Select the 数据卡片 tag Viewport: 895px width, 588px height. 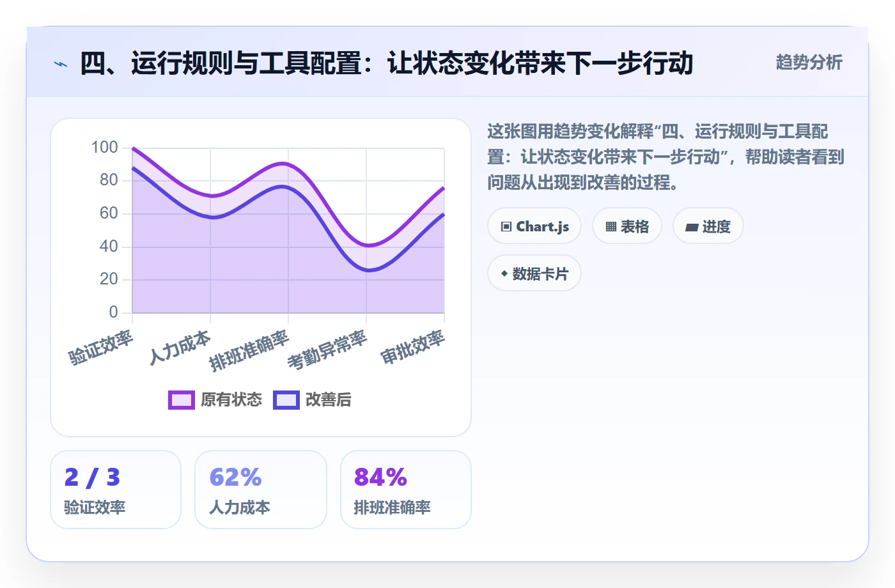534,274
